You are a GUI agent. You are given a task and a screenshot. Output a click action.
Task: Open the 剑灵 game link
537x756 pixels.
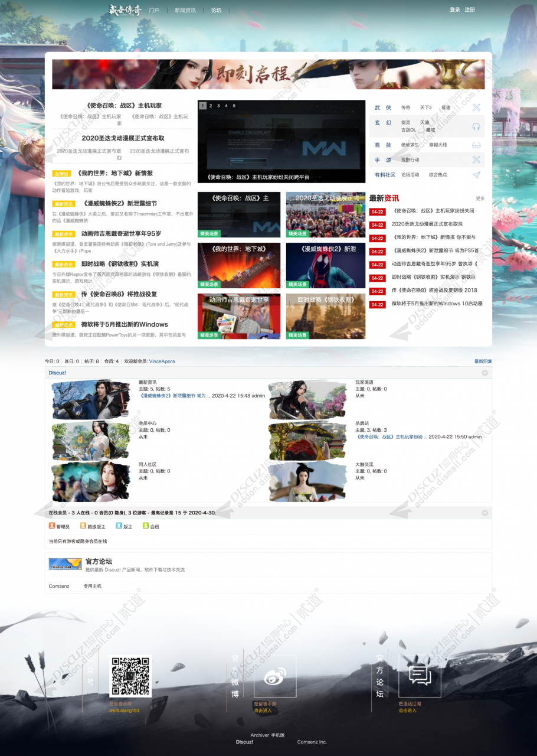click(405, 122)
